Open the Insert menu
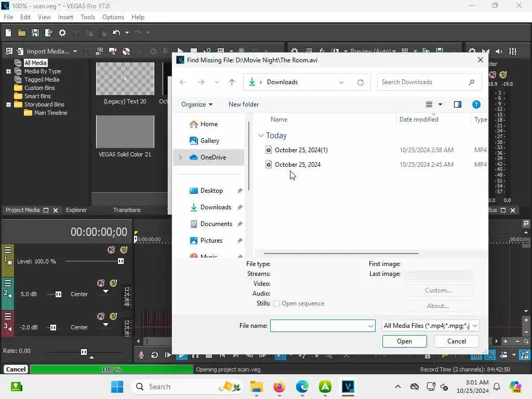 click(65, 17)
